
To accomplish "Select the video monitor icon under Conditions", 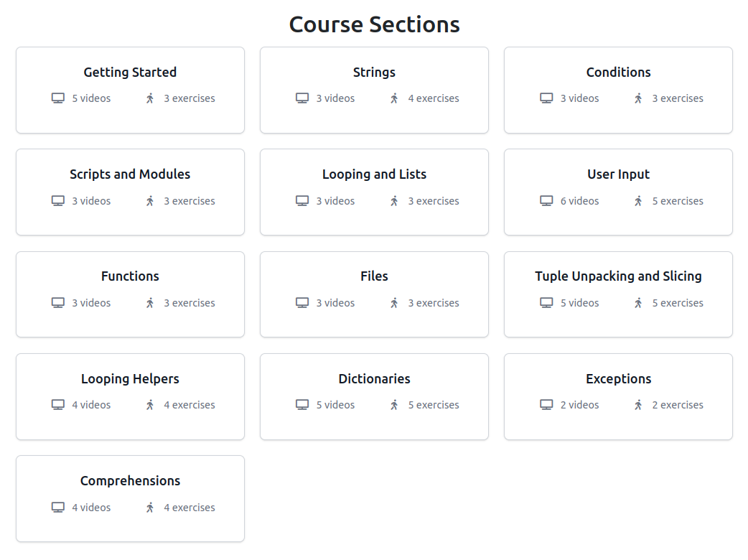I will click(x=546, y=98).
